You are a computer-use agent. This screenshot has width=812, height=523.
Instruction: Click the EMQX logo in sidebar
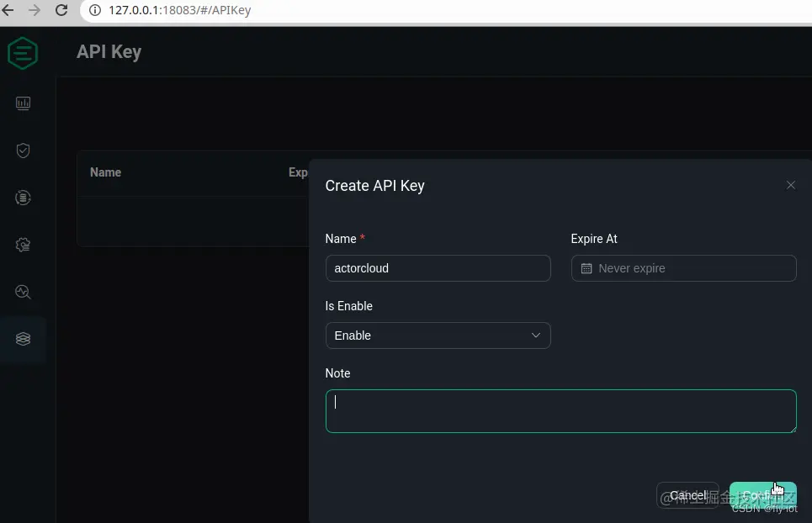tap(23, 53)
